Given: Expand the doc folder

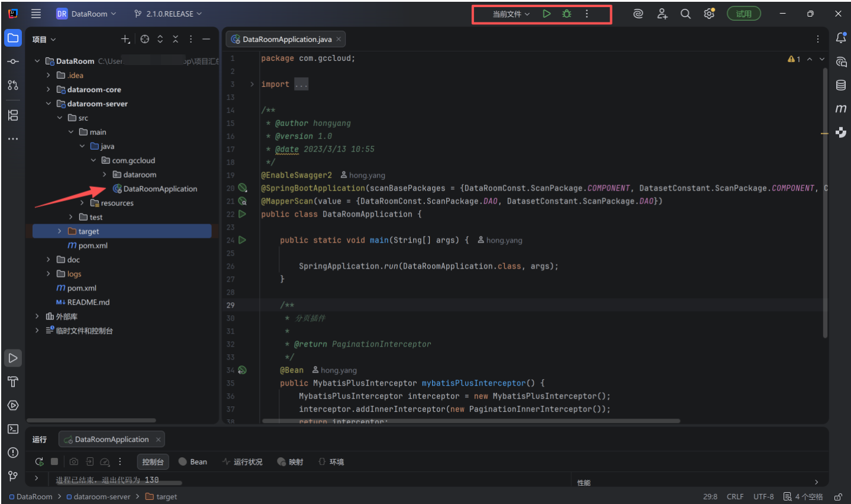Looking at the screenshot, I should point(49,260).
